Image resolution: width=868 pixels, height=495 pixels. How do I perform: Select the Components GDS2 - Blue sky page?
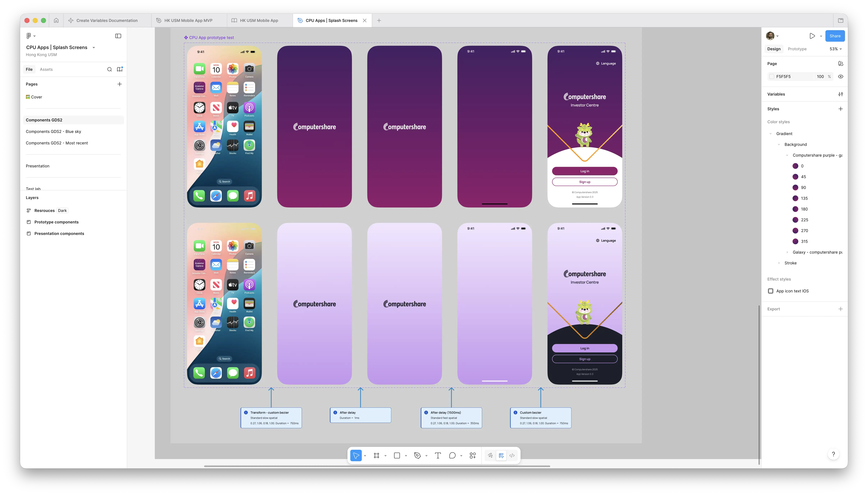pyautogui.click(x=53, y=132)
